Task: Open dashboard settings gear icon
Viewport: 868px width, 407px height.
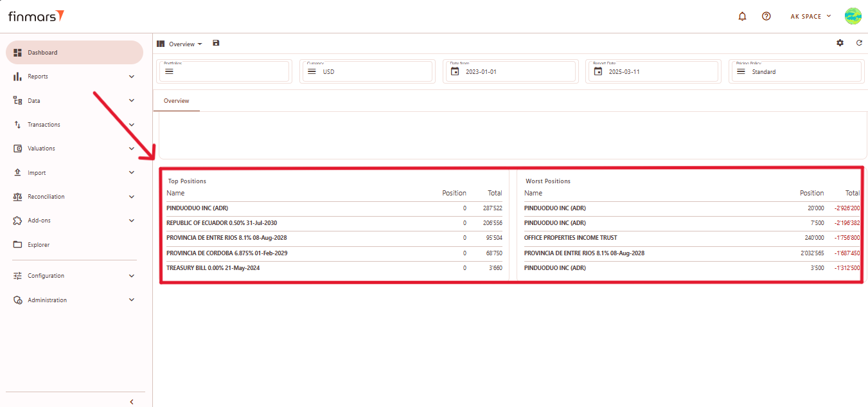Action: tap(840, 43)
